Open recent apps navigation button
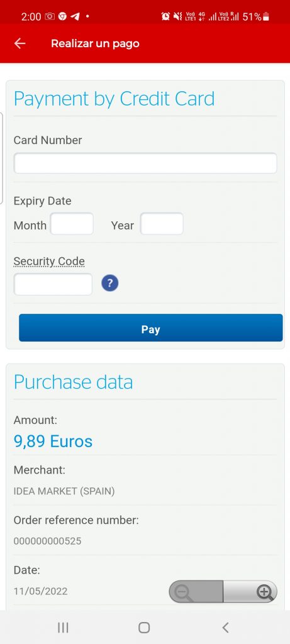 click(63, 627)
